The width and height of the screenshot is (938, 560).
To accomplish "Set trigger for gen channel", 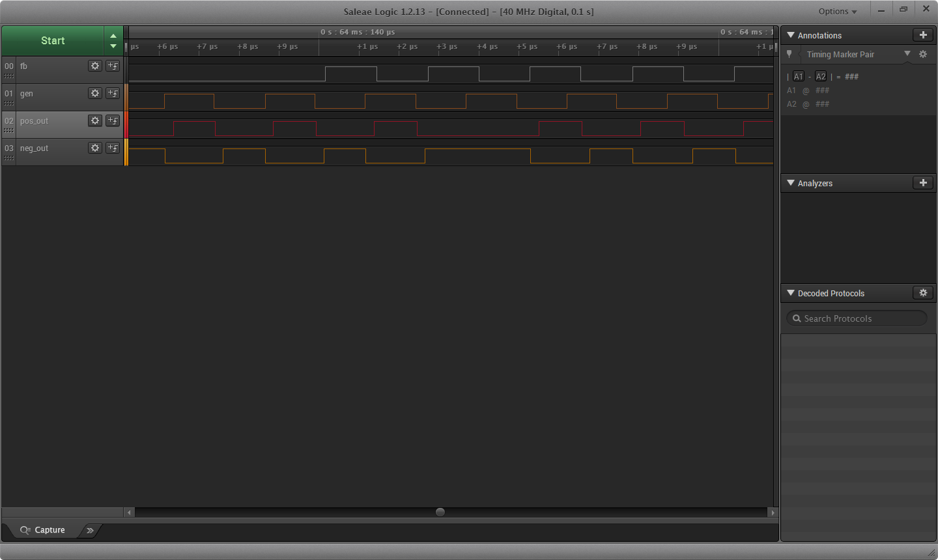I will pyautogui.click(x=113, y=93).
